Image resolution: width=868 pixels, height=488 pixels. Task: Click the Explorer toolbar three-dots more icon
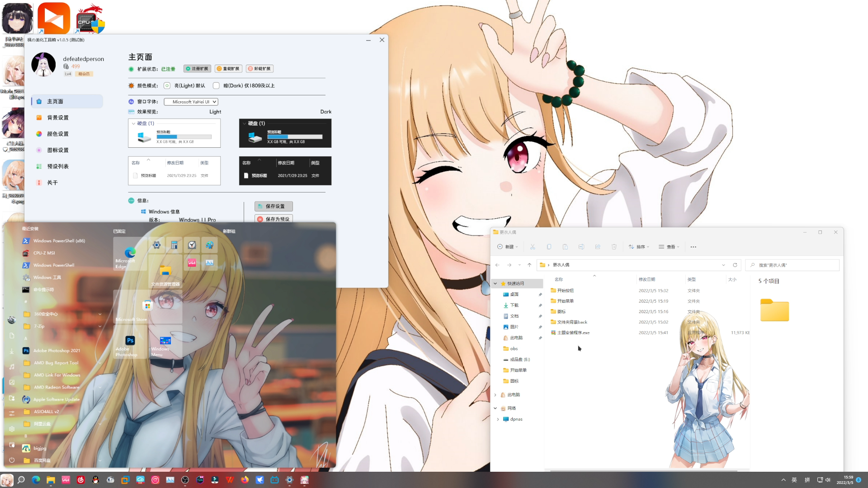[x=693, y=247]
